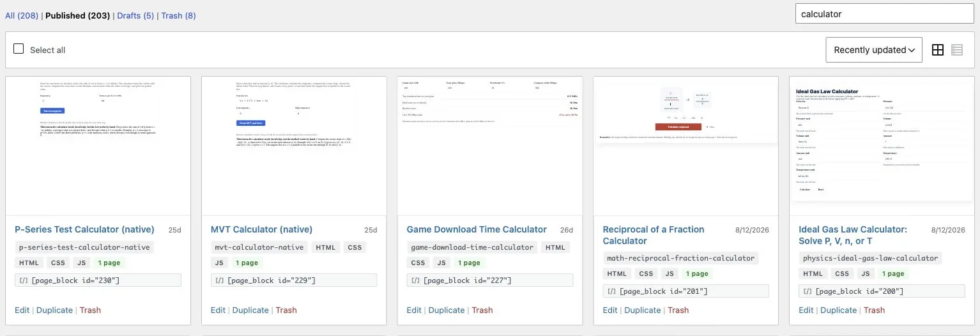Open Game Download Time Calculator title
The image size is (980, 336).
477,229
